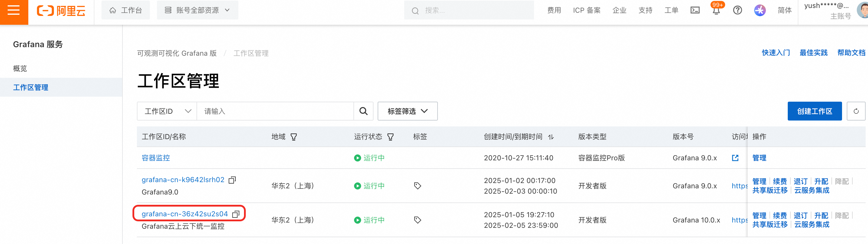
Task: Open the orange hamburger main menu
Action: 14,11
